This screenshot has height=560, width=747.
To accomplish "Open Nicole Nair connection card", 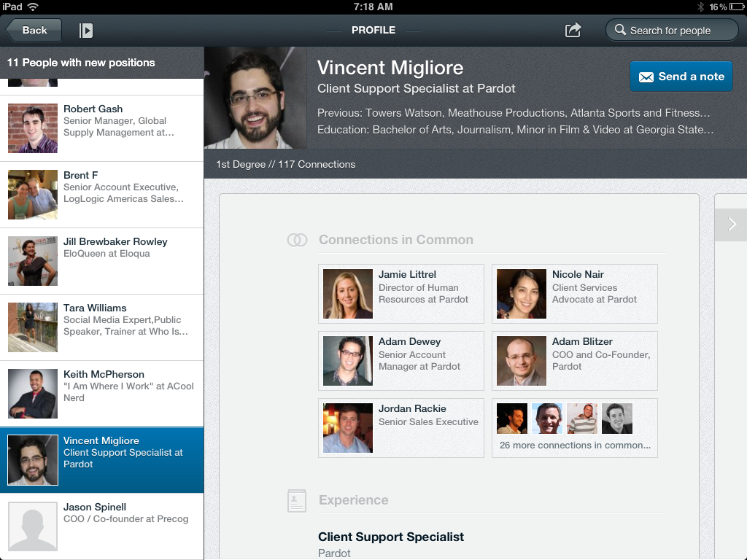I will coord(575,294).
